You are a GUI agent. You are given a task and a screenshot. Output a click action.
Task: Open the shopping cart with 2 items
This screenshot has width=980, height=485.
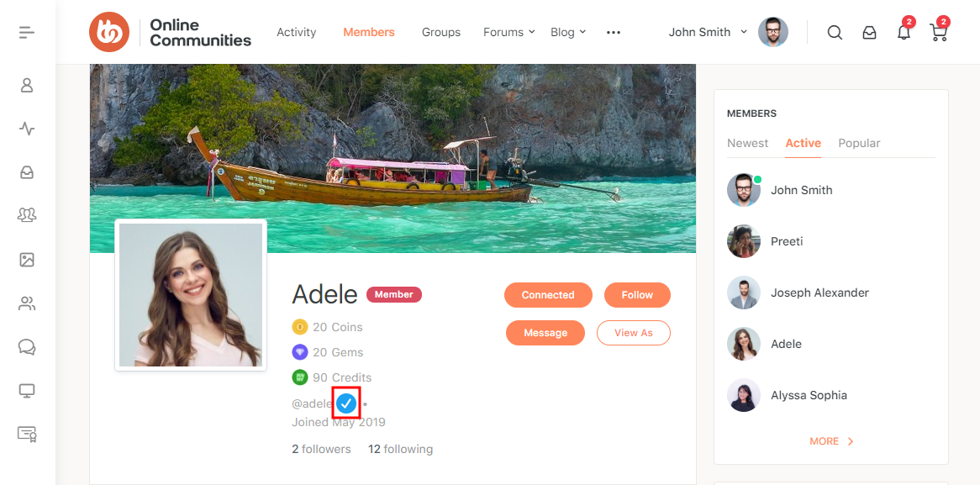pyautogui.click(x=938, y=32)
